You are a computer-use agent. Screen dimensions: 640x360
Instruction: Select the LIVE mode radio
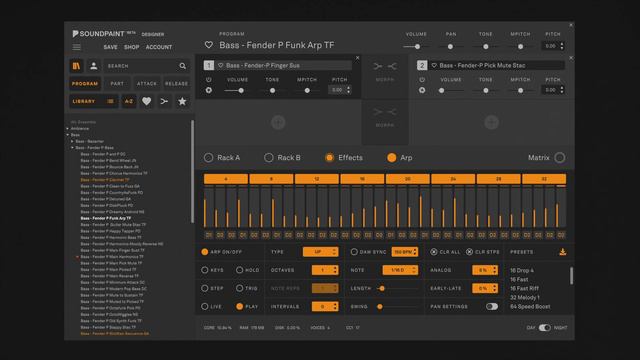tap(205, 306)
